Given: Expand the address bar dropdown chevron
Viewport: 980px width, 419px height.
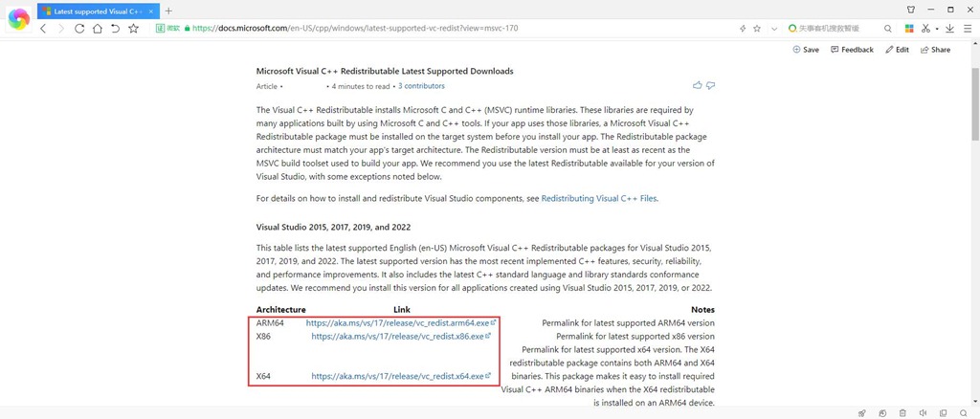Looking at the screenshot, I should click(773, 29).
